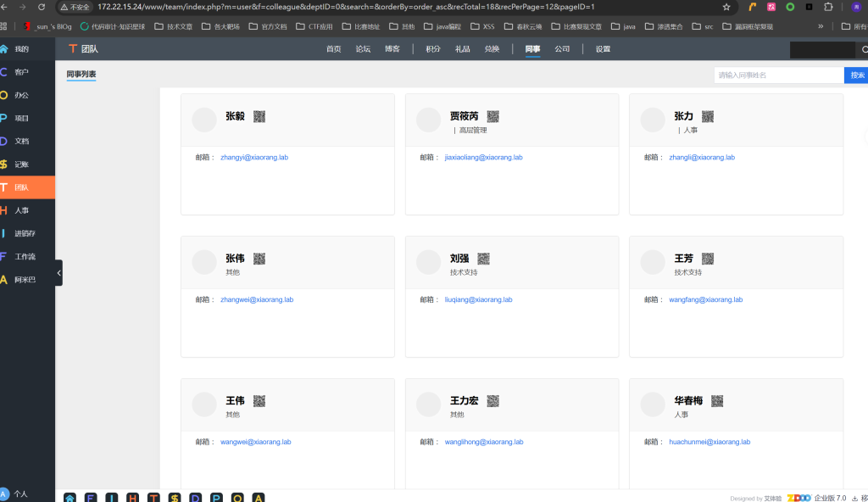Open the 项目 module in sidebar
This screenshot has height=502, width=868.
[x=21, y=118]
